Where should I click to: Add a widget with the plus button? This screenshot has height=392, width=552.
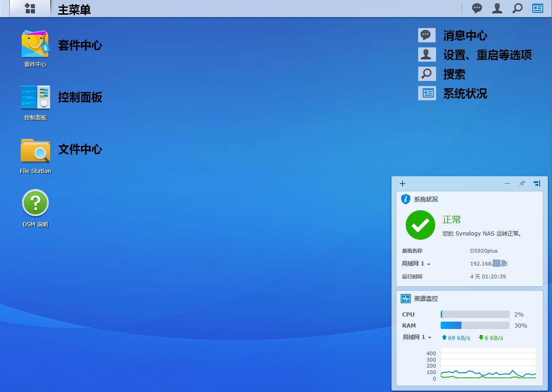402,184
